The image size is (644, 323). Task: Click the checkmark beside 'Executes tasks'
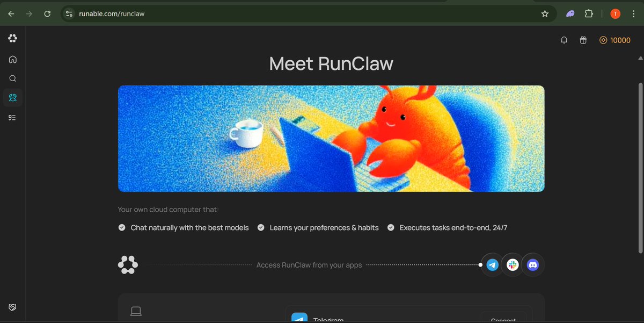(391, 228)
